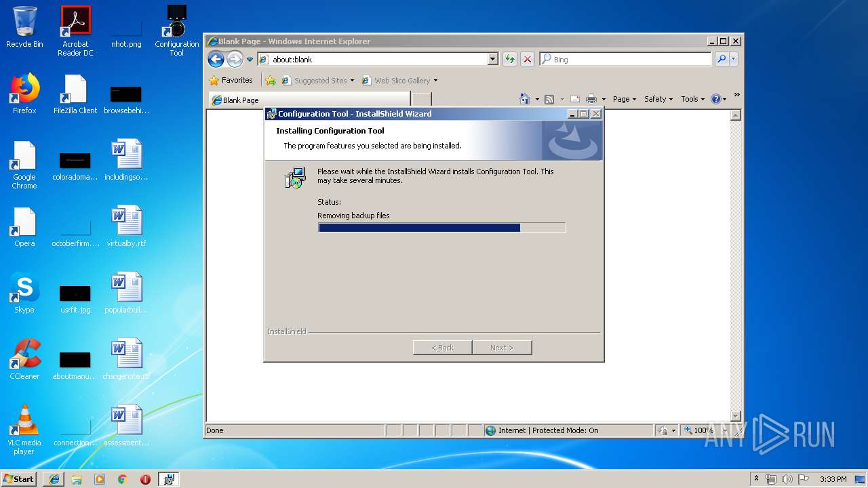This screenshot has height=488, width=868.
Task: Click into the Bing search box
Action: coord(625,60)
